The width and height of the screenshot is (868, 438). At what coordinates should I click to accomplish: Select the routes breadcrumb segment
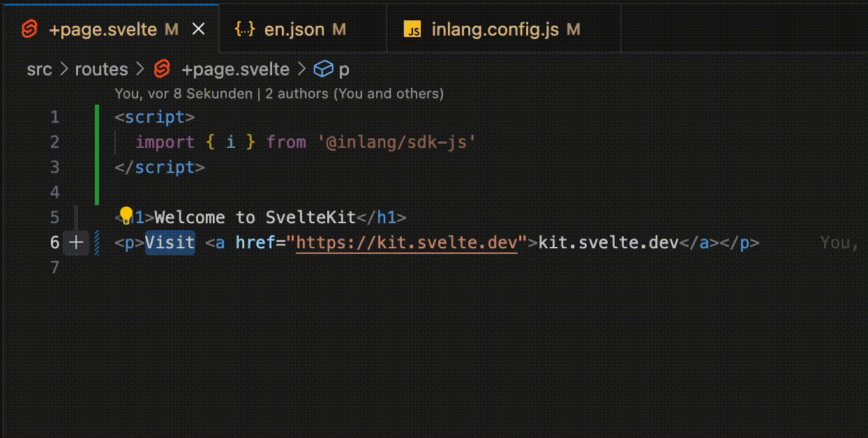(102, 70)
